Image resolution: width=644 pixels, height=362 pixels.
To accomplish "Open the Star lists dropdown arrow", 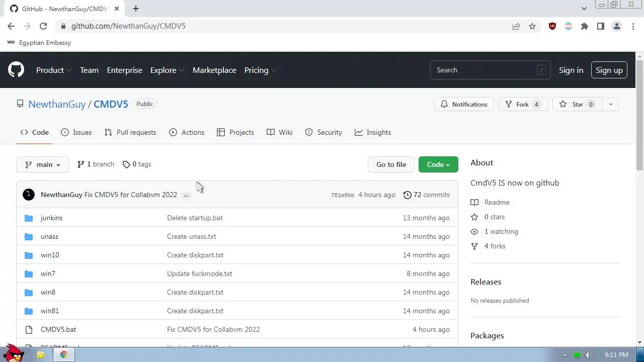I will [x=610, y=104].
